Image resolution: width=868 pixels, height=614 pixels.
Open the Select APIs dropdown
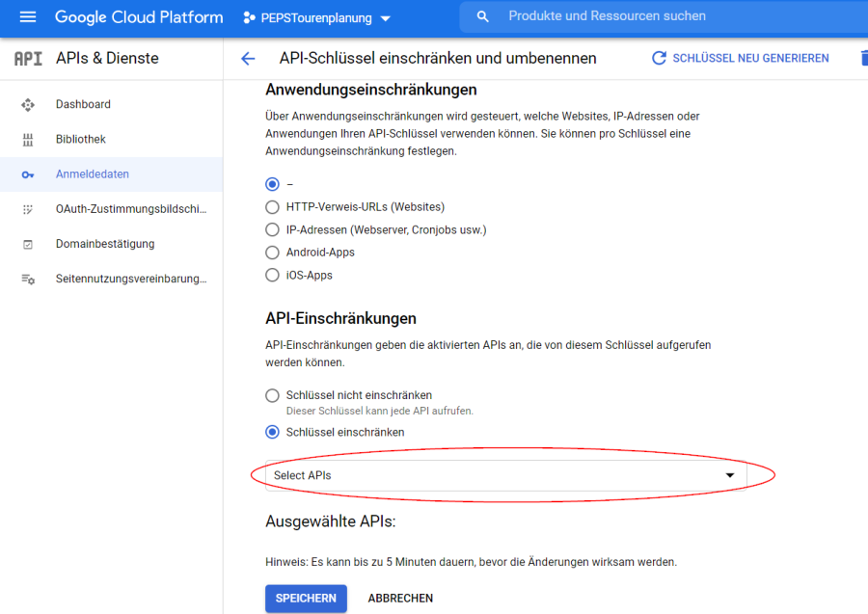click(x=505, y=475)
